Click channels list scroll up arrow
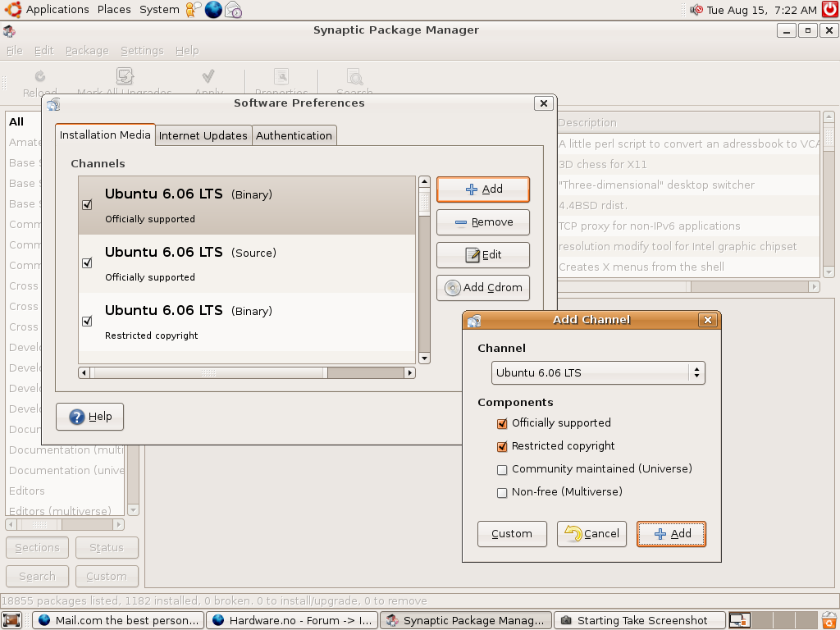840x630 pixels. pyautogui.click(x=424, y=181)
